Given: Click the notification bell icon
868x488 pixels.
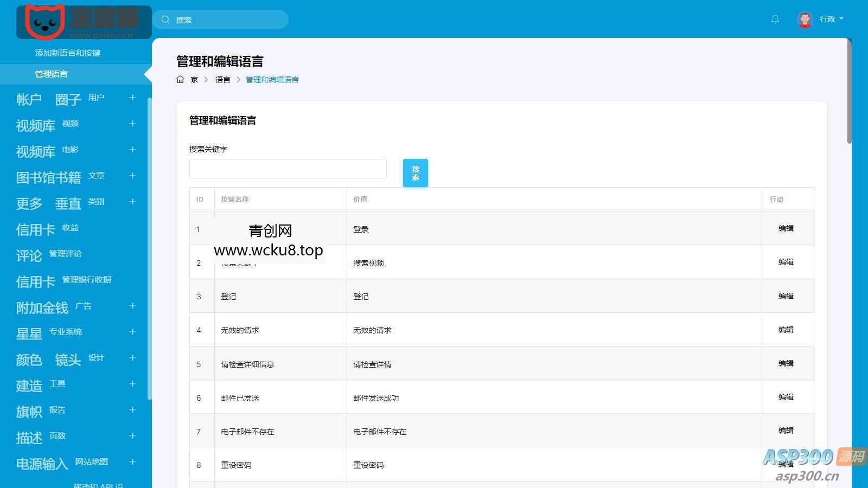Looking at the screenshot, I should [775, 19].
